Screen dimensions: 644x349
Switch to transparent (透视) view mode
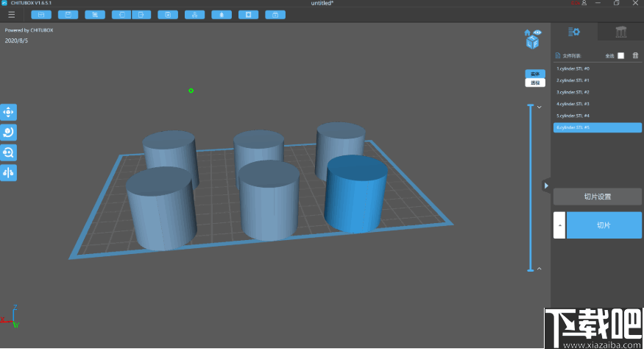pyautogui.click(x=535, y=82)
